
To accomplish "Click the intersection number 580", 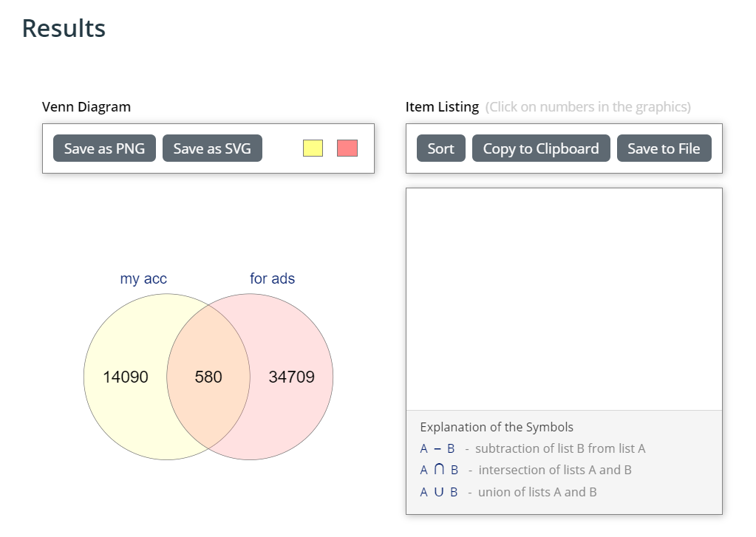I will tap(208, 377).
